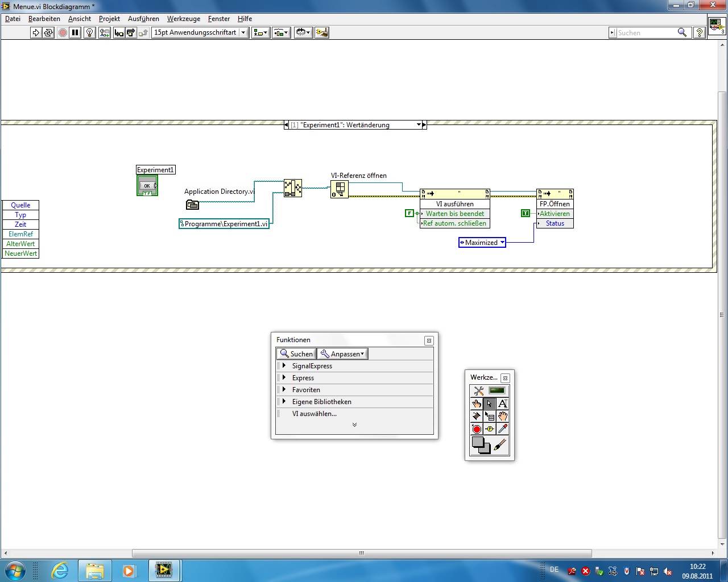The image size is (728, 582).
Task: Open the distribute objects dropdown
Action: 281,33
